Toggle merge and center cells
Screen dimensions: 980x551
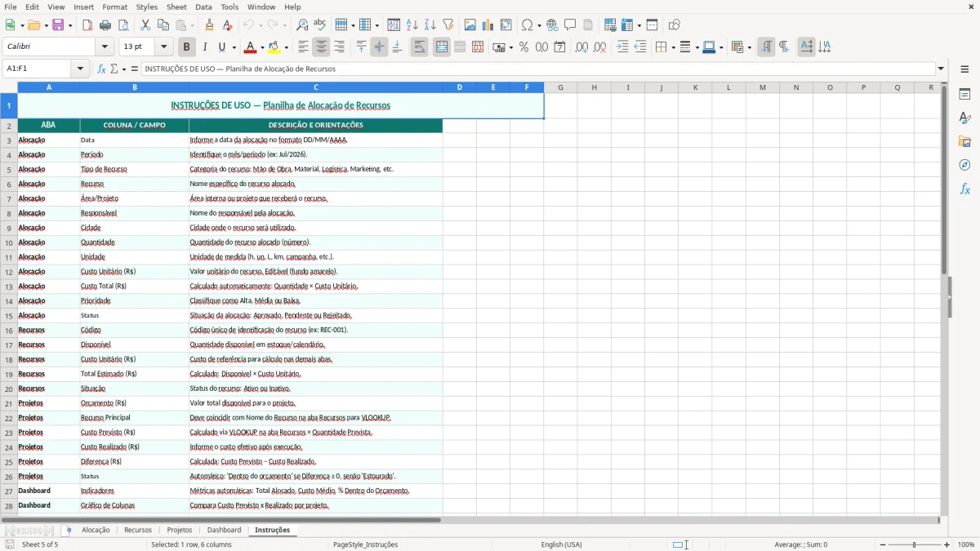442,47
